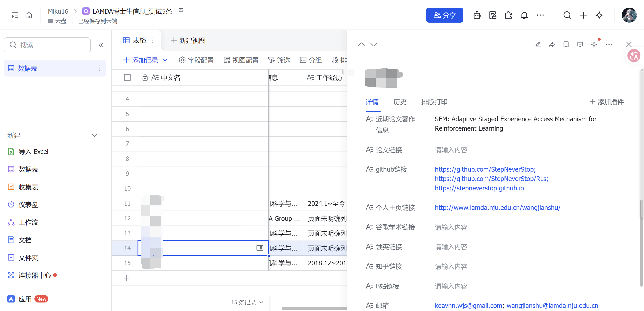The image size is (644, 311).
Task: Click the home icon
Action: coord(29,15)
